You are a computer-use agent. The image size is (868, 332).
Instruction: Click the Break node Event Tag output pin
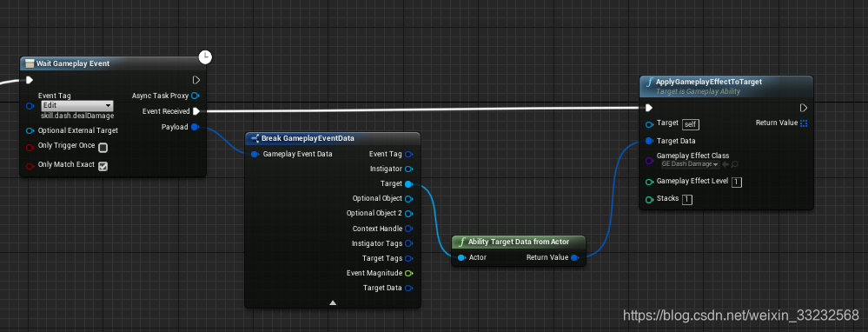coord(408,155)
